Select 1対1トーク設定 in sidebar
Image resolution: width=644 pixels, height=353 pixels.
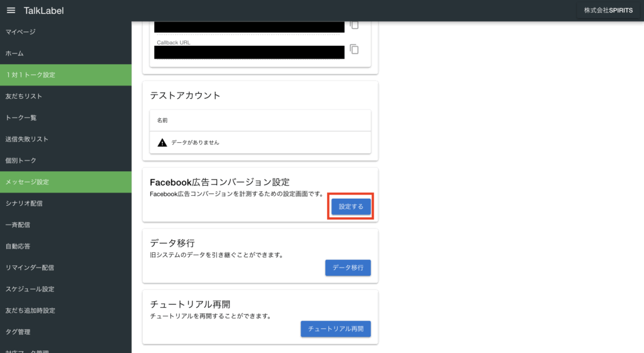tap(30, 75)
